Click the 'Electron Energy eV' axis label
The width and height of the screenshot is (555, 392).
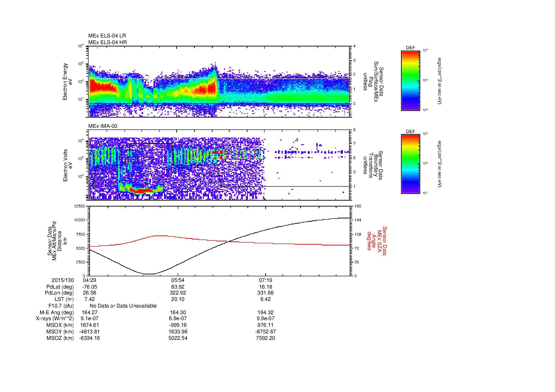(x=68, y=82)
